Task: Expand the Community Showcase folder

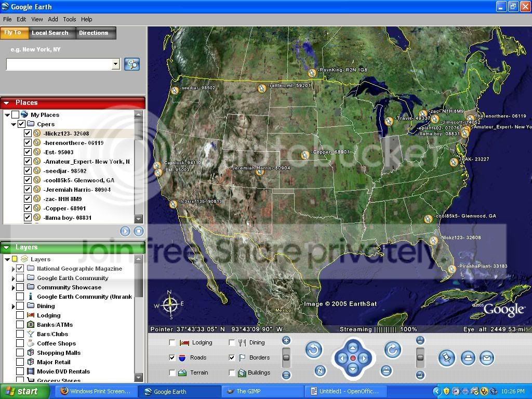Action: [13, 288]
